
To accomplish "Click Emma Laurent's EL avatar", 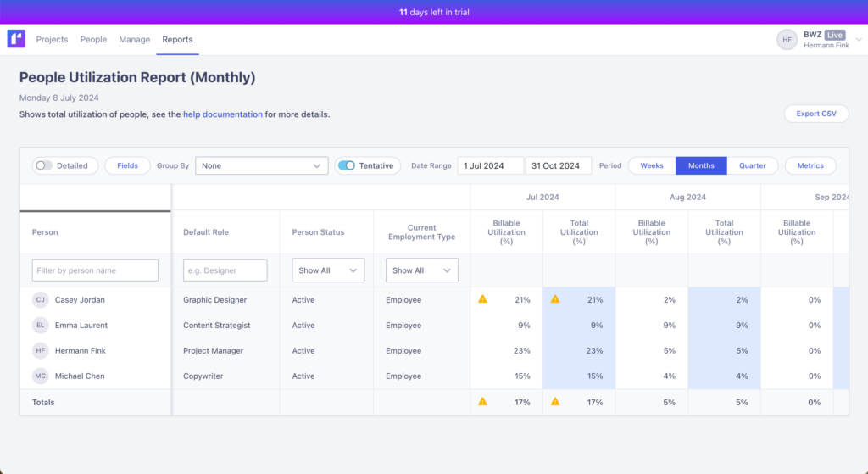I will pos(41,325).
